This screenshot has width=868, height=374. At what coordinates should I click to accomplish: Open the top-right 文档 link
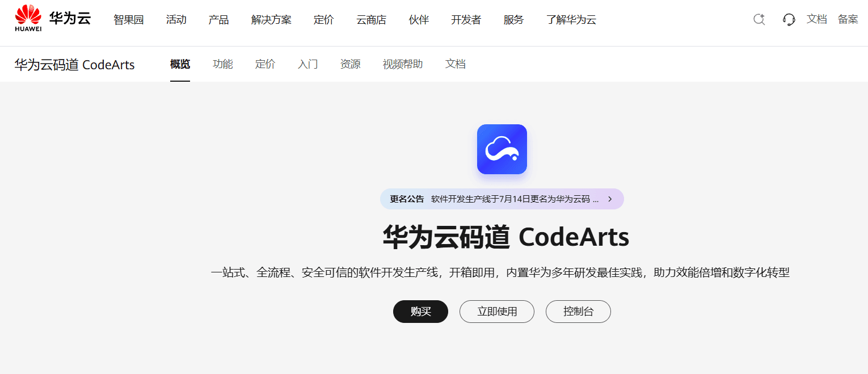(817, 19)
